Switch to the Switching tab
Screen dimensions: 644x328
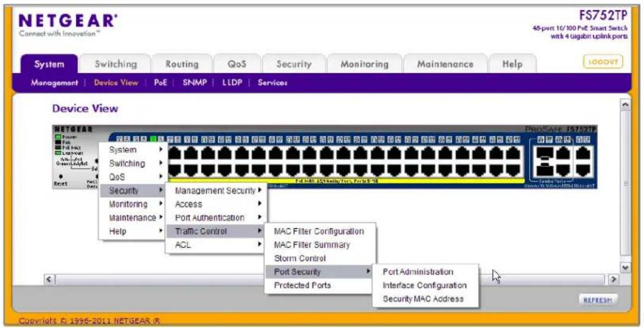(116, 64)
